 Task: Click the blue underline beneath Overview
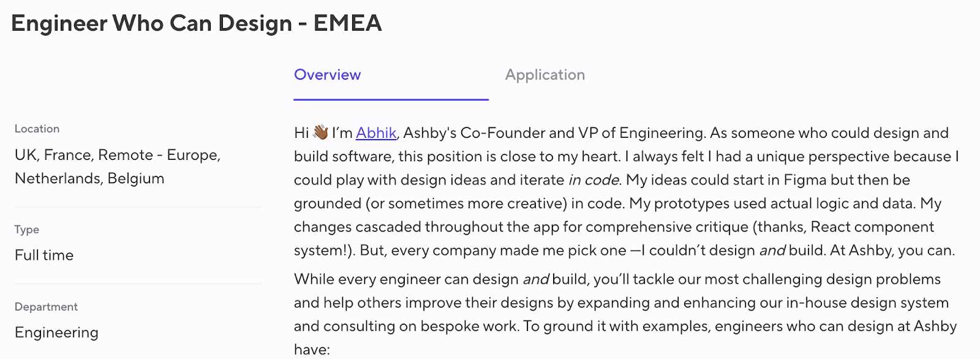tap(391, 99)
